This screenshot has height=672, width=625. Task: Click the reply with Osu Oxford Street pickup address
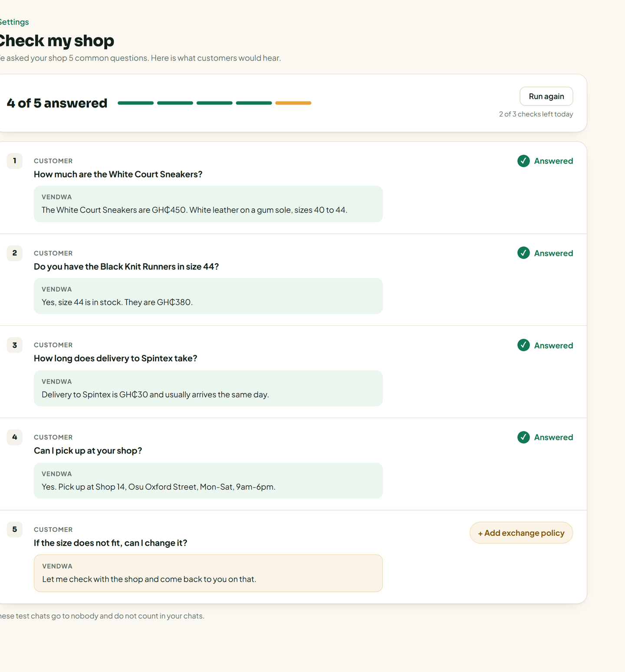(208, 481)
